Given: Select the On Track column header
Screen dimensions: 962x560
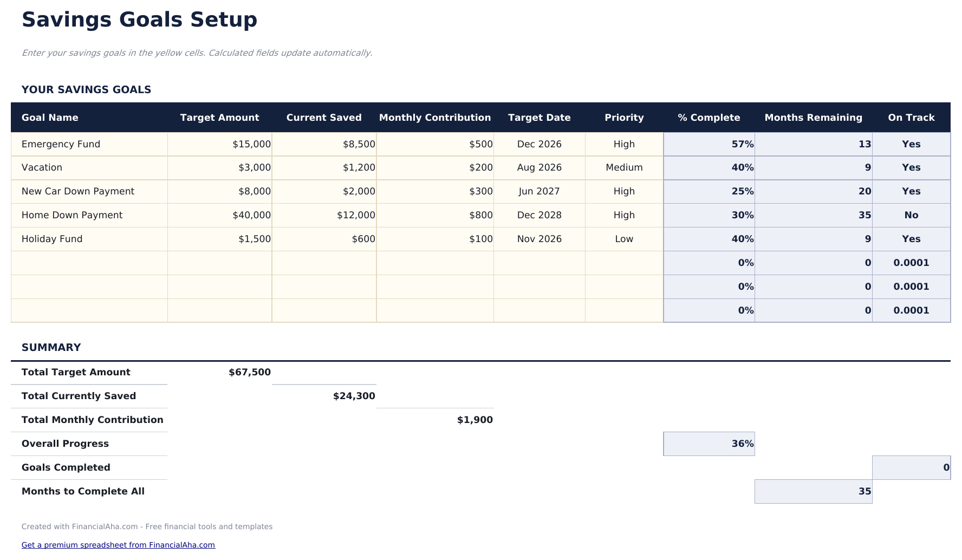Looking at the screenshot, I should (911, 118).
